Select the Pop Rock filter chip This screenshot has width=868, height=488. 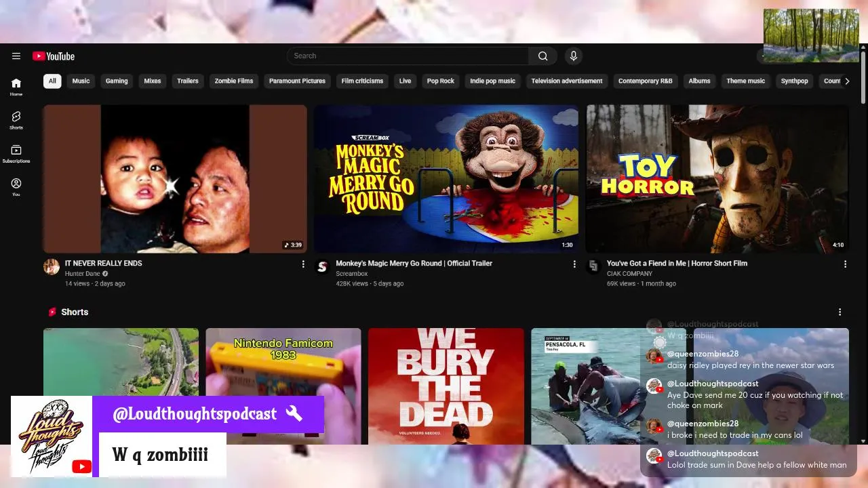[x=441, y=81]
